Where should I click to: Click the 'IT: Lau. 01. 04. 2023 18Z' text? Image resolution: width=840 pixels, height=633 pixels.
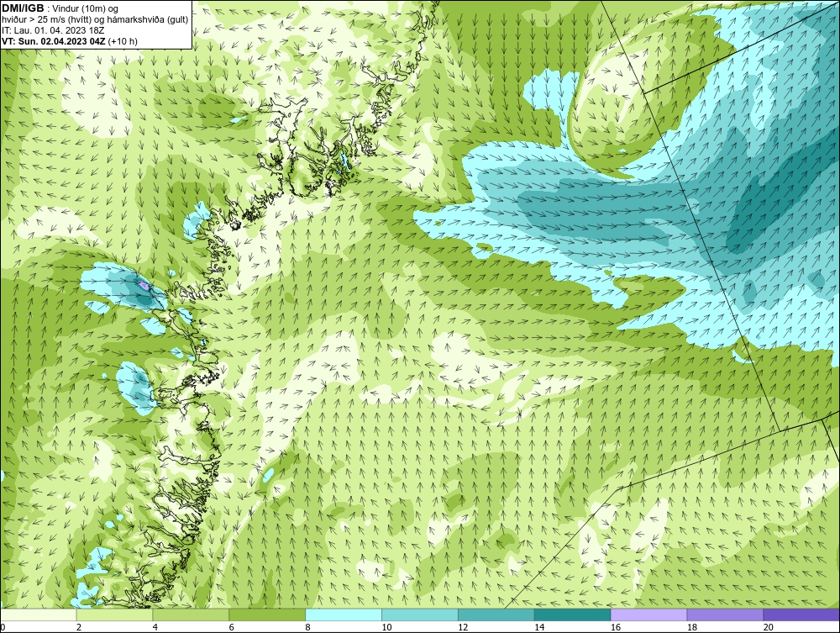(x=53, y=30)
